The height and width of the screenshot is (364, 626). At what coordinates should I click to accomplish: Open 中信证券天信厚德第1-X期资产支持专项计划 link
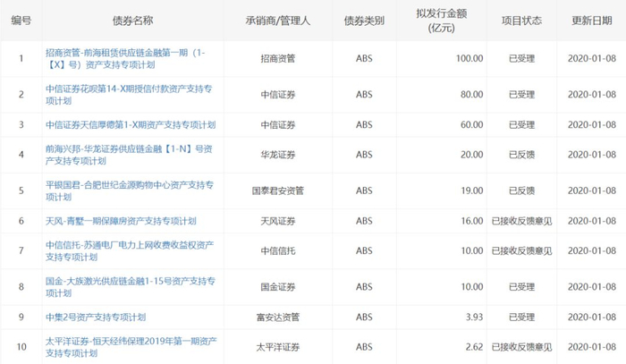pos(131,125)
